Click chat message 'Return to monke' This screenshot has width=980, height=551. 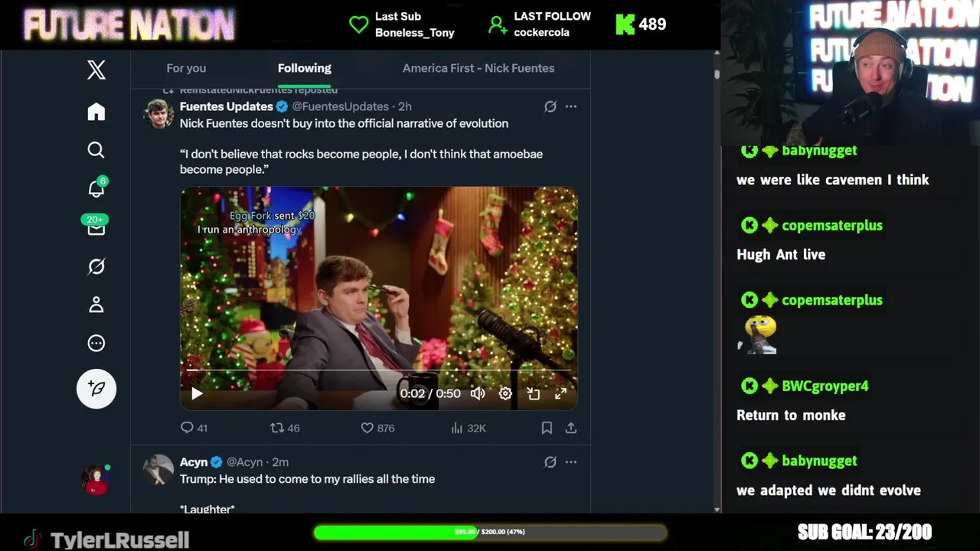791,416
